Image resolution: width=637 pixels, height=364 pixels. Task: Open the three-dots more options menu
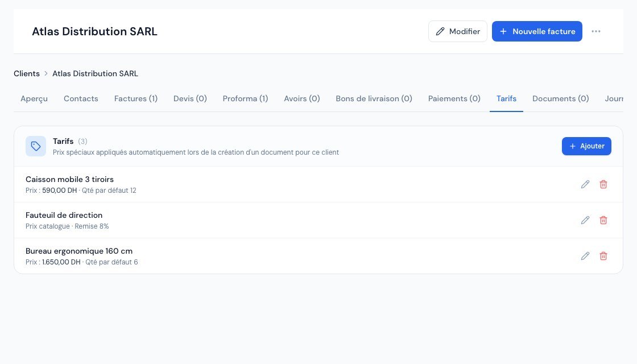(596, 31)
